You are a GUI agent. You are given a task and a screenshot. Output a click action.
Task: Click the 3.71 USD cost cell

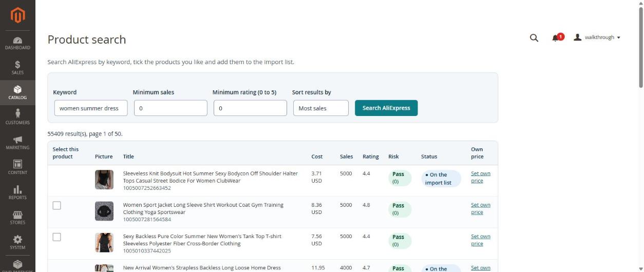(317, 177)
